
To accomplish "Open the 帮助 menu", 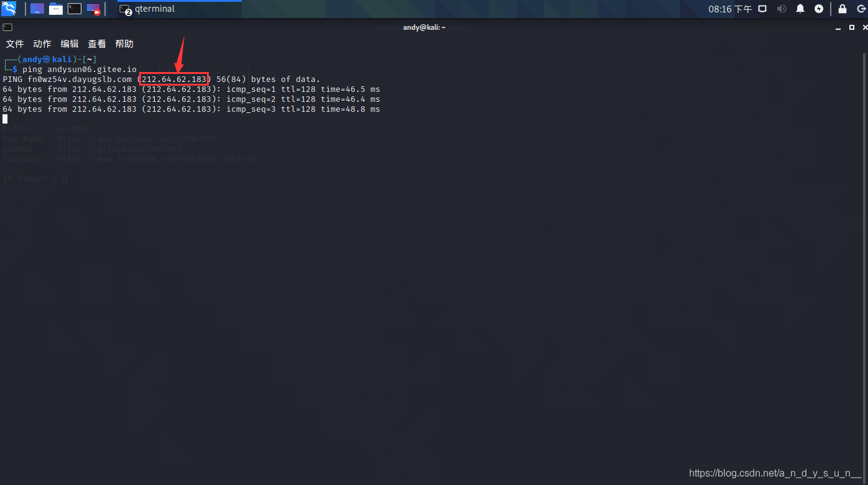I will [124, 44].
